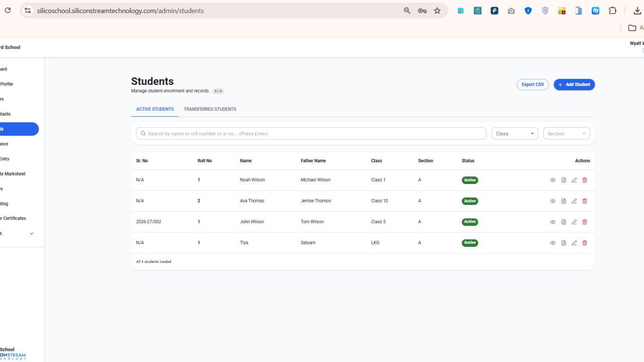
Task: Delete John Wilson using the trash icon
Action: click(585, 222)
